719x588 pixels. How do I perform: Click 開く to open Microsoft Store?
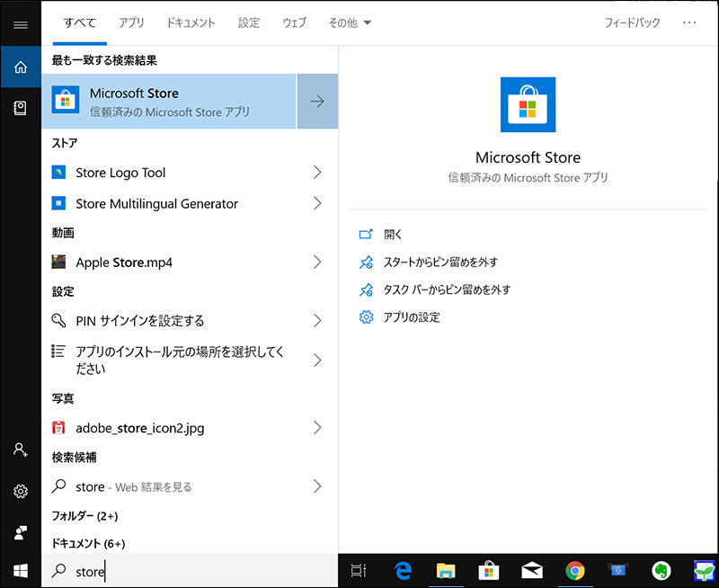pos(393,235)
